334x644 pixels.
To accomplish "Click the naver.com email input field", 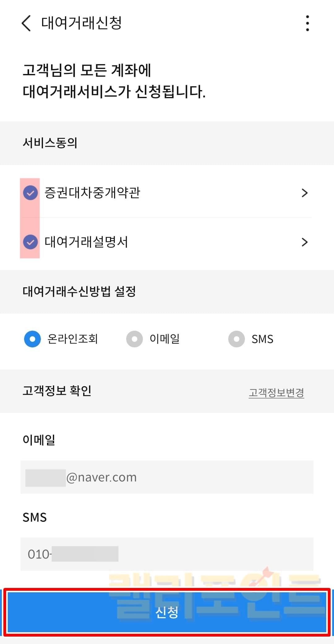I will pos(167,477).
